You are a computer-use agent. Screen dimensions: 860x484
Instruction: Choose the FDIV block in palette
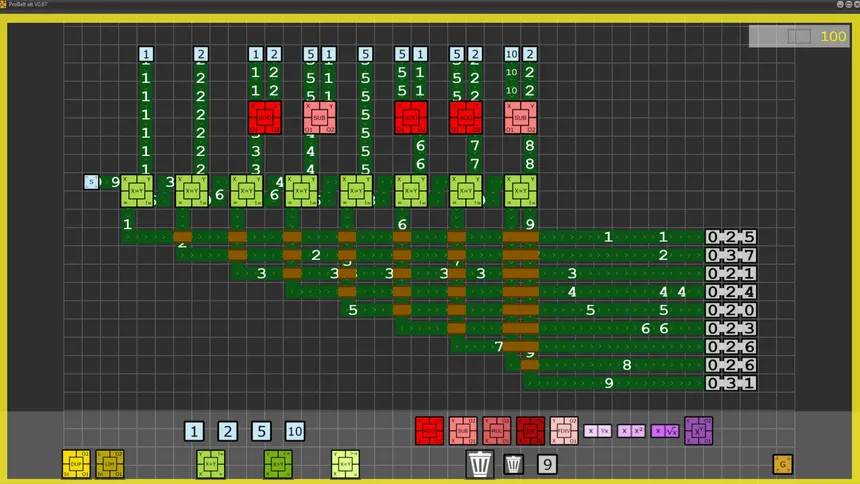564,431
